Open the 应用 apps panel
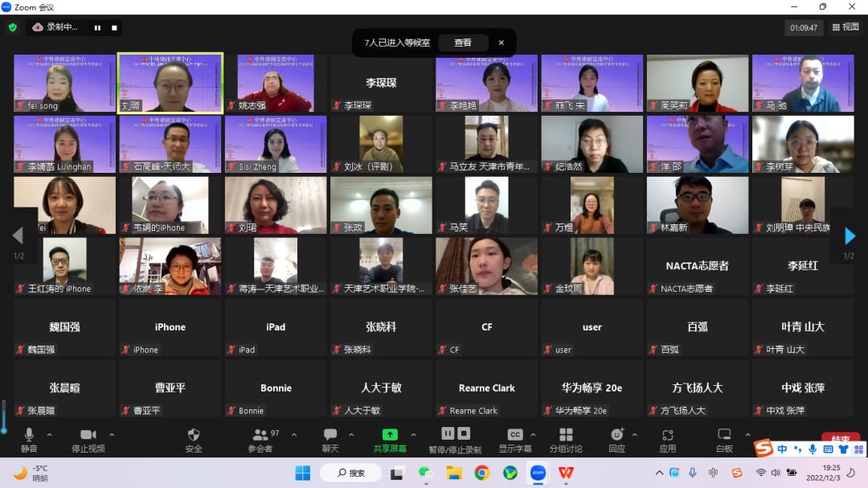The image size is (868, 488). [x=667, y=436]
